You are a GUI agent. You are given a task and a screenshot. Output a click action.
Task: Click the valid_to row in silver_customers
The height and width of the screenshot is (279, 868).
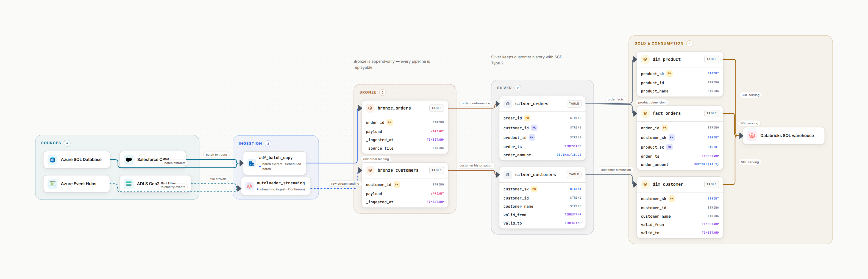(542, 223)
